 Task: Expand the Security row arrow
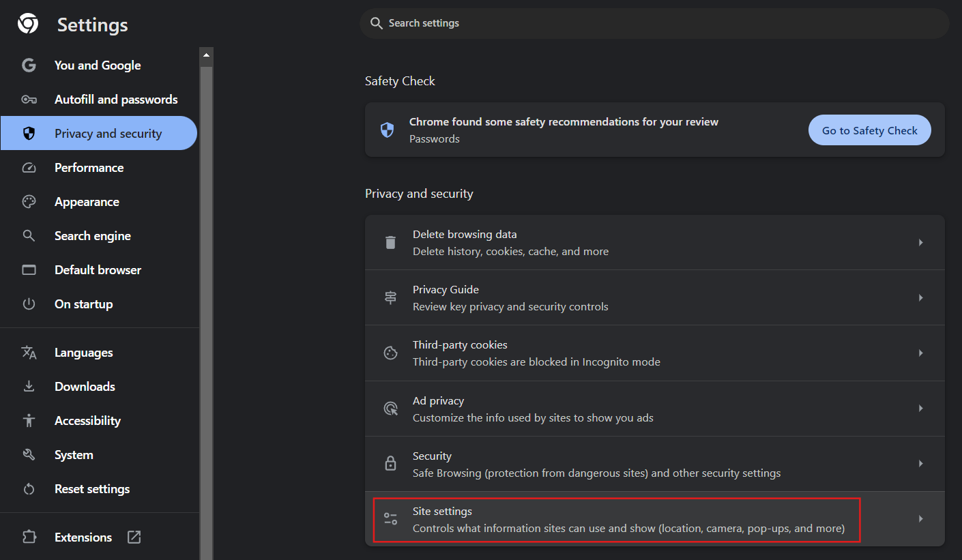point(920,464)
